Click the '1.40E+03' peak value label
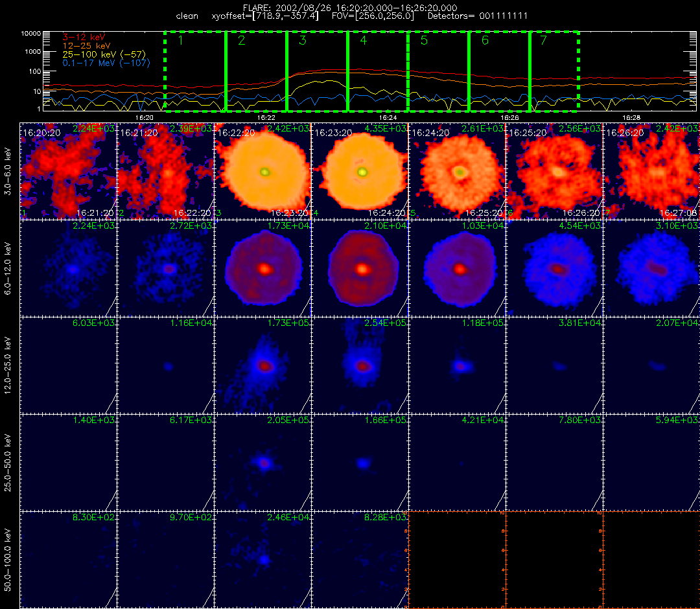The width and height of the screenshot is (700, 609). tap(93, 420)
